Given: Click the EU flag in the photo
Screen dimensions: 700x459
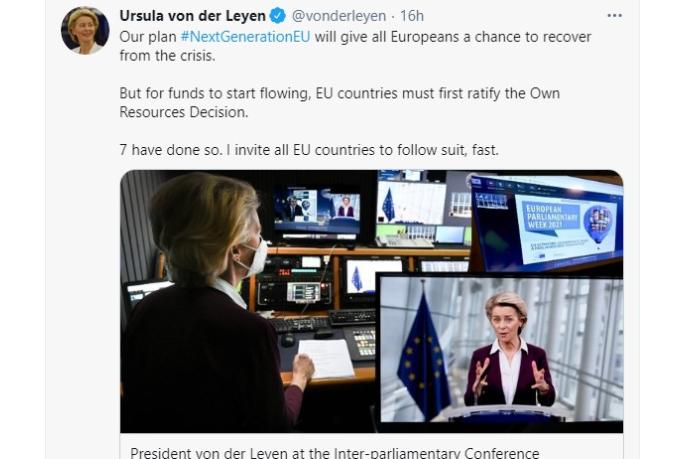Looking at the screenshot, I should [x=423, y=353].
